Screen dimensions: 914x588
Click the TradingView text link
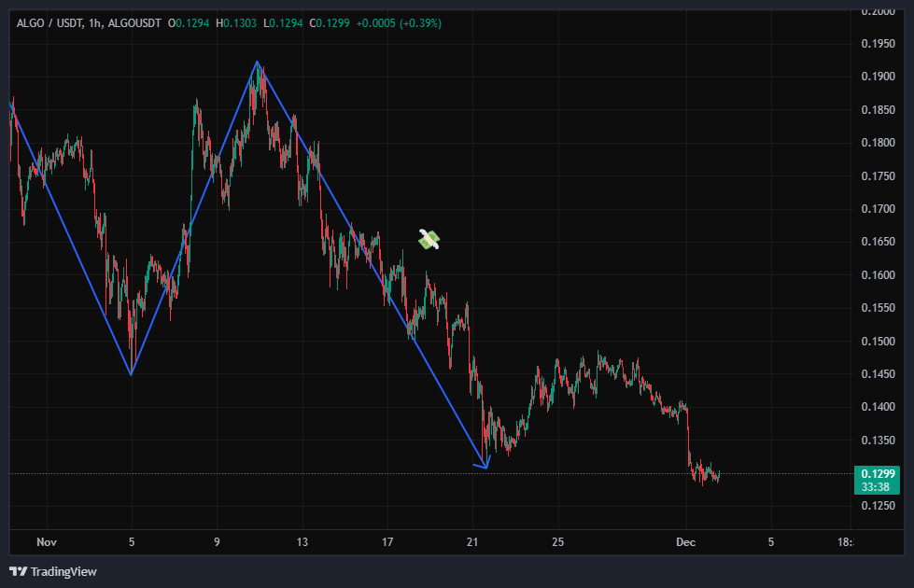tap(63, 571)
